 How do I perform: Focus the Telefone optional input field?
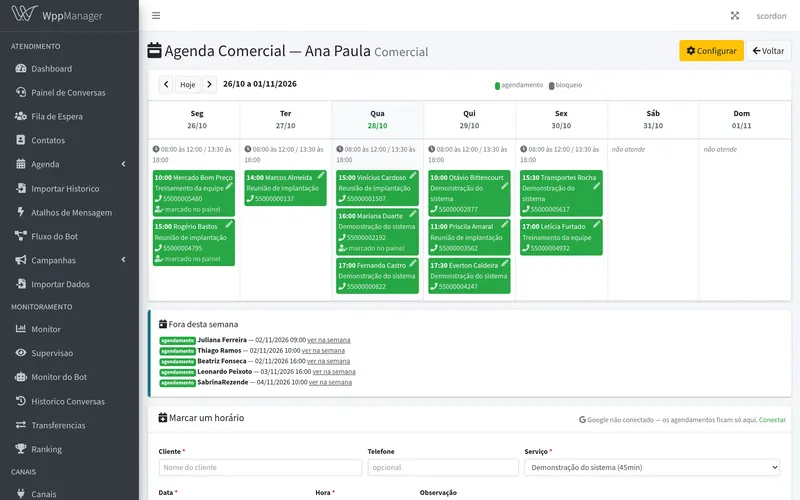click(443, 467)
